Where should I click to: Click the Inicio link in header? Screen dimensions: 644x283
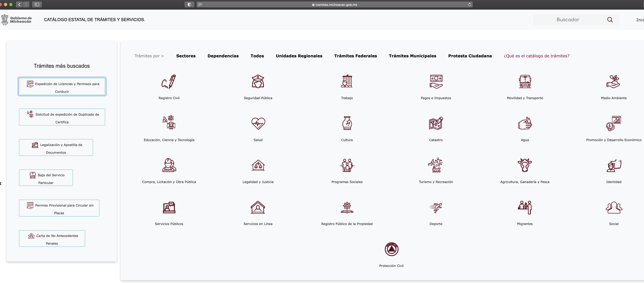640,20
